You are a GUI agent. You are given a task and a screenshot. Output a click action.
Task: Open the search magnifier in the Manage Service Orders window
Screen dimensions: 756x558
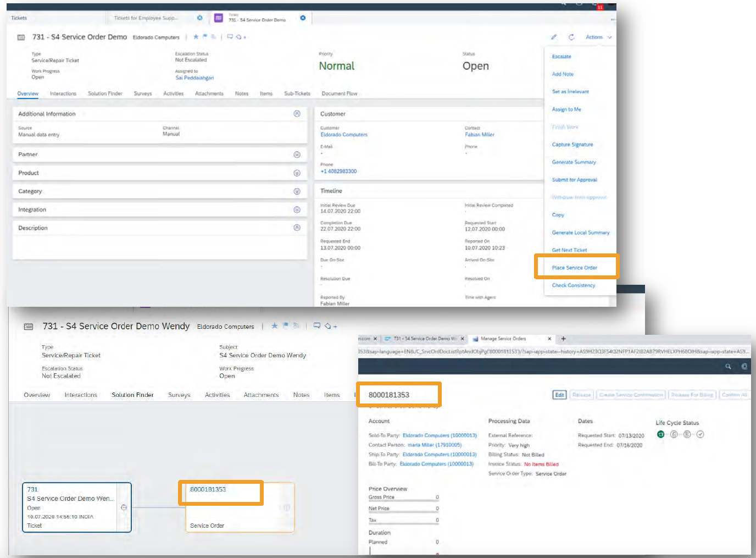point(728,367)
